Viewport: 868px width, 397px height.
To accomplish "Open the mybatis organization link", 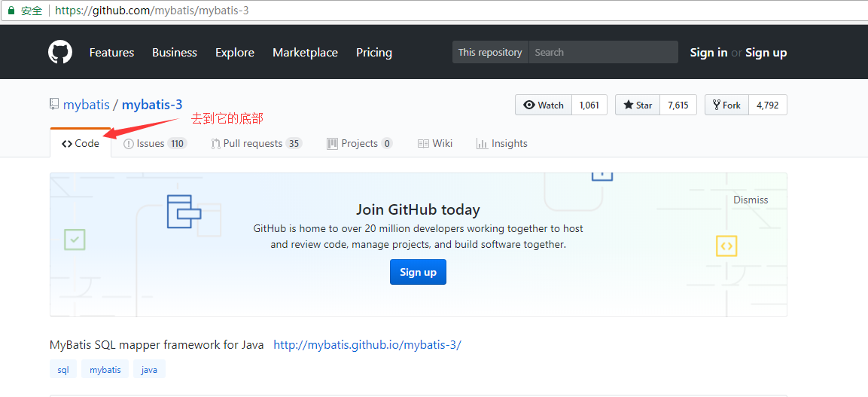I will pyautogui.click(x=87, y=105).
